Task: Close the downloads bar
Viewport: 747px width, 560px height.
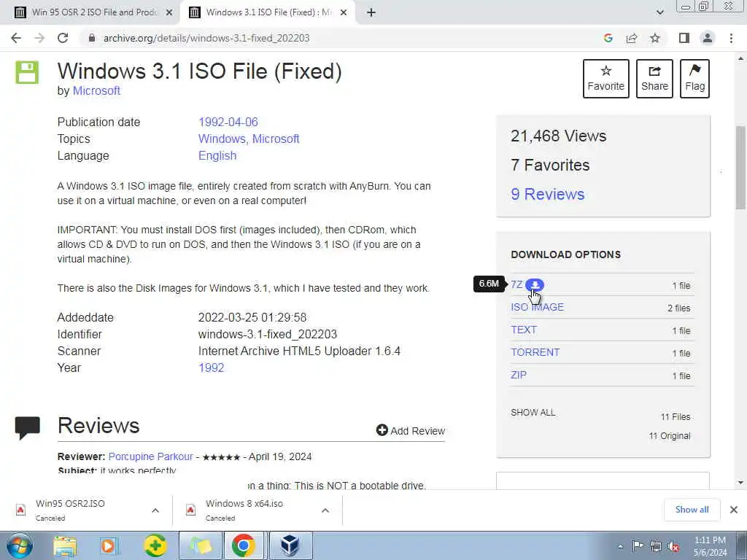Action: pos(734,510)
